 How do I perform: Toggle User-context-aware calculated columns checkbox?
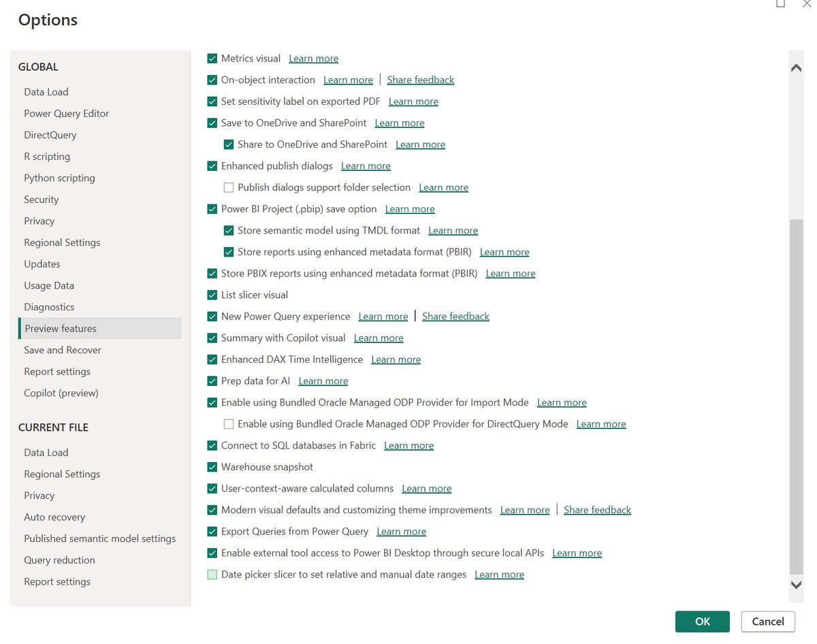(212, 489)
